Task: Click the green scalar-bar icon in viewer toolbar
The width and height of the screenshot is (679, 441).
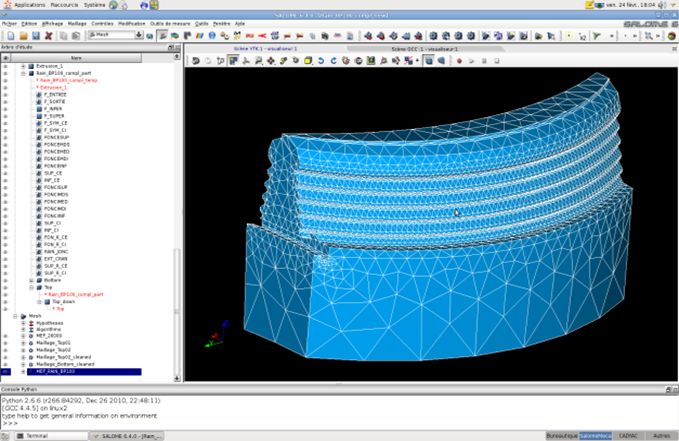Action: [x=371, y=61]
